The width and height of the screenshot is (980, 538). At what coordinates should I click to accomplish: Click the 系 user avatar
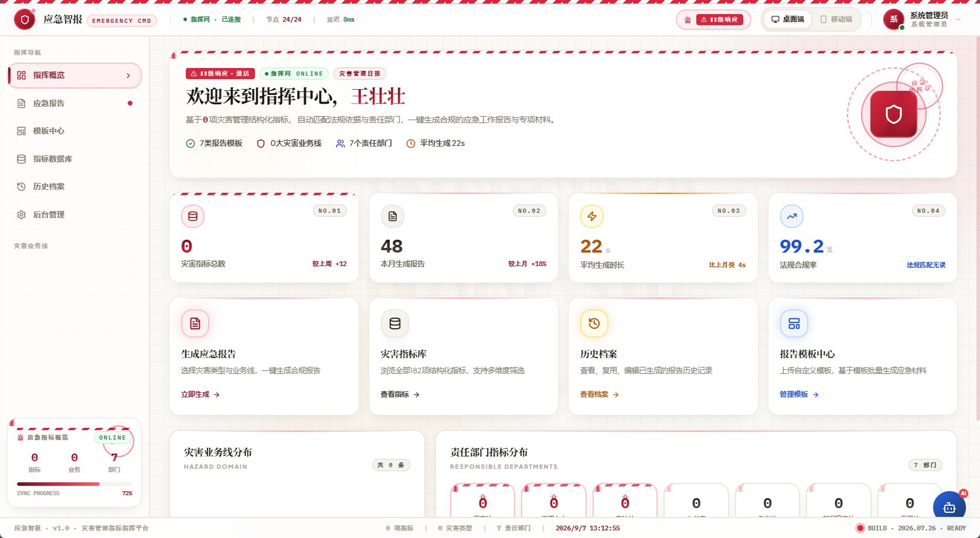894,19
